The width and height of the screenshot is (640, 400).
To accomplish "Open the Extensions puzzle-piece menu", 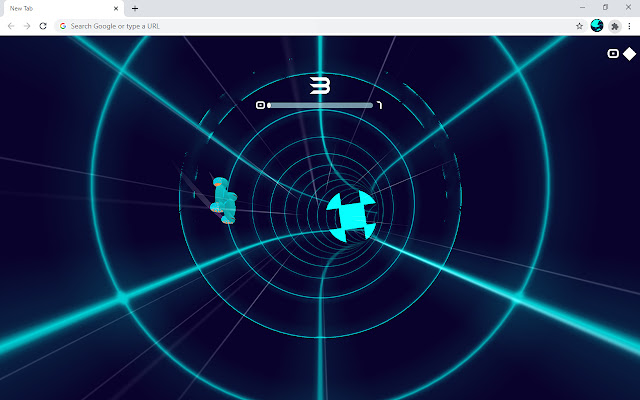I will pos(614,27).
